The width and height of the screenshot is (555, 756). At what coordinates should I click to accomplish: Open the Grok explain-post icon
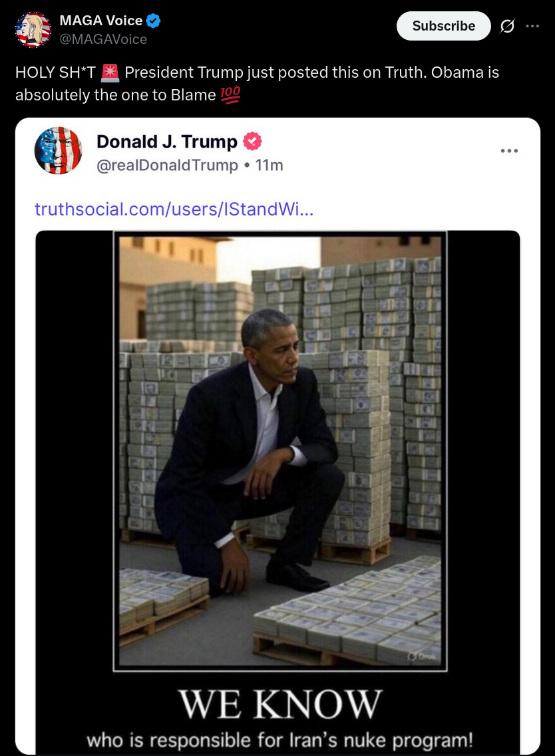pos(506,26)
